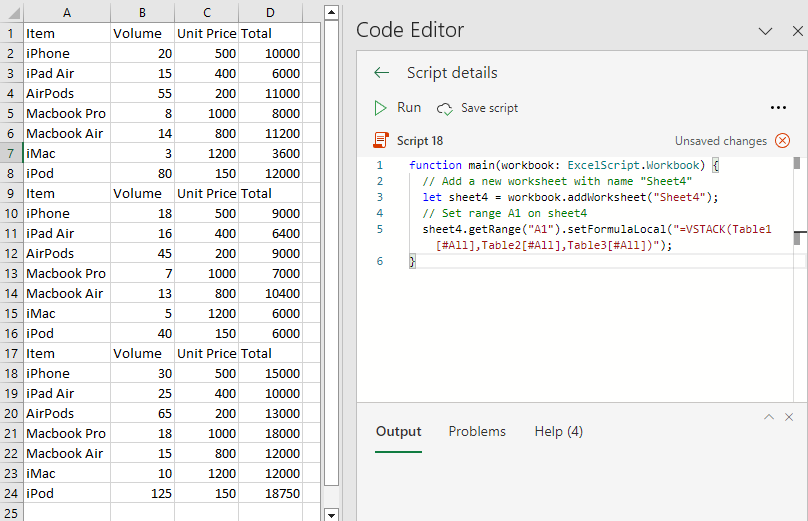Click the iPod cell in row 24

coord(67,493)
